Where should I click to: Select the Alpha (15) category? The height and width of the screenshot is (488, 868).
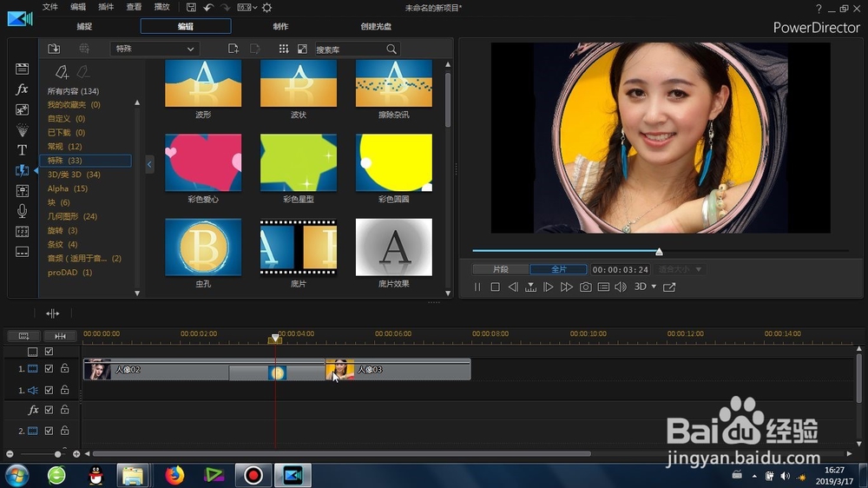pyautogui.click(x=68, y=188)
